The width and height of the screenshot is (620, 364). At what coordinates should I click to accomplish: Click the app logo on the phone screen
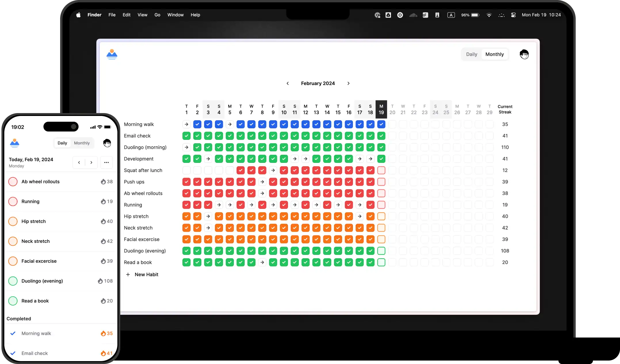[x=14, y=143]
